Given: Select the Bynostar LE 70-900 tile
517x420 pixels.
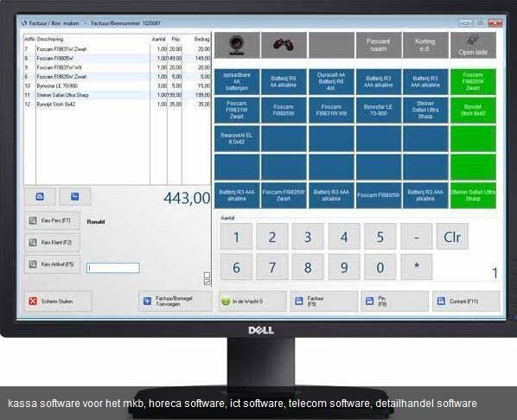Looking at the screenshot, I should coord(378,110).
